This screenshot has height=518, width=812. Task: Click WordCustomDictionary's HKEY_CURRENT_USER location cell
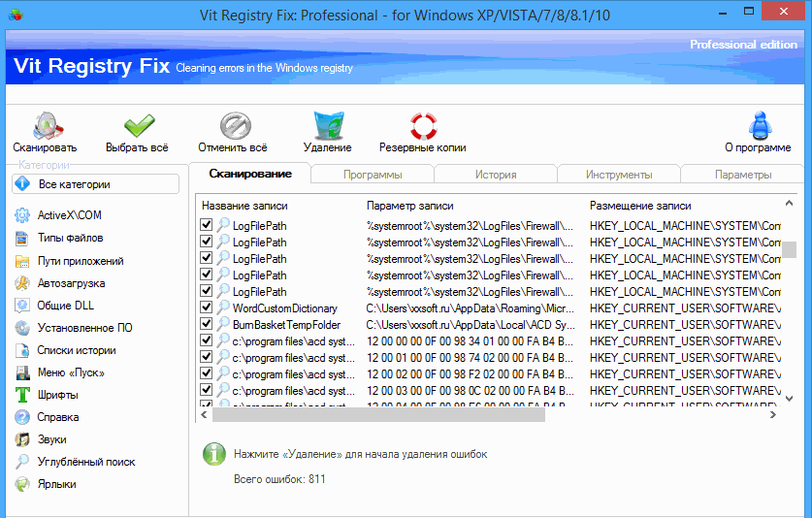(685, 308)
